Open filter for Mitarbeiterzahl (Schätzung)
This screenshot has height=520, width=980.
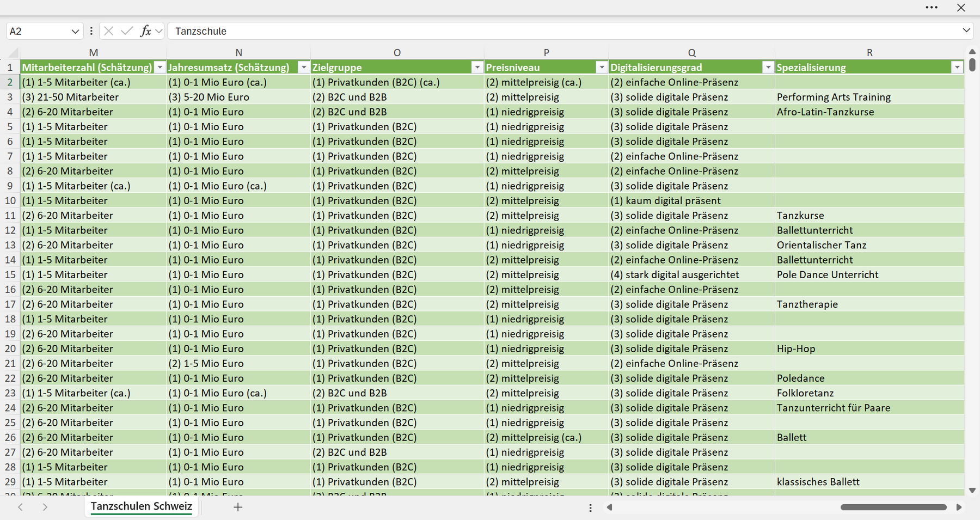point(160,68)
